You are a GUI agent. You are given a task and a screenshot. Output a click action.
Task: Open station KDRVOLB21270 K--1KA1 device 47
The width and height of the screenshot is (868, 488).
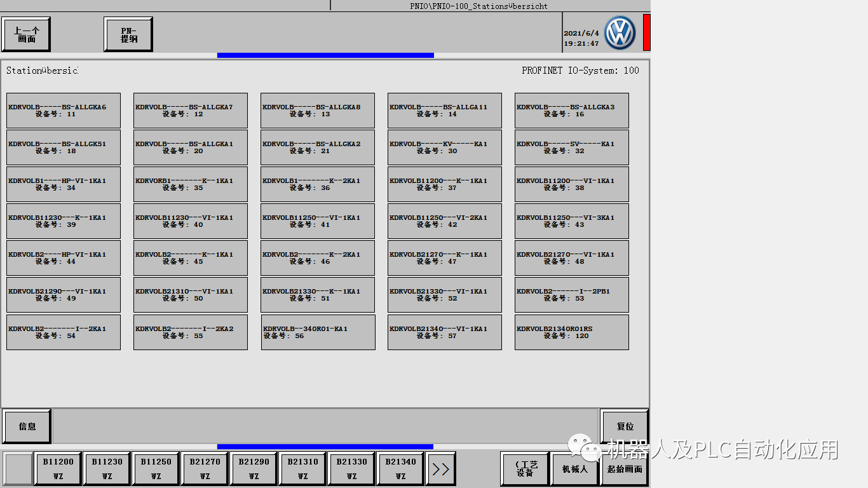[x=445, y=258]
